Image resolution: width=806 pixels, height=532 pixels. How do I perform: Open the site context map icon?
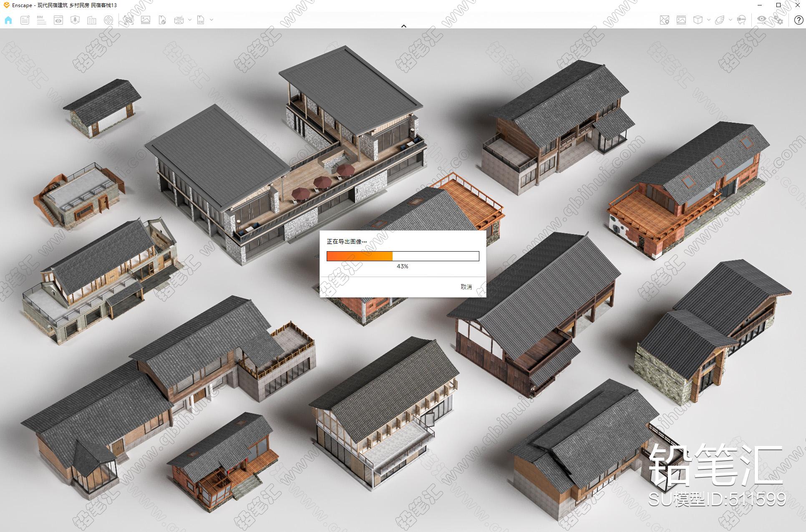point(75,20)
